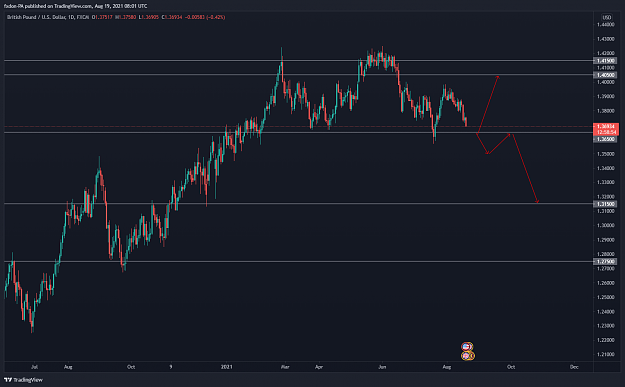
Task: Click the UK flag economic event icon
Action: click(467, 356)
